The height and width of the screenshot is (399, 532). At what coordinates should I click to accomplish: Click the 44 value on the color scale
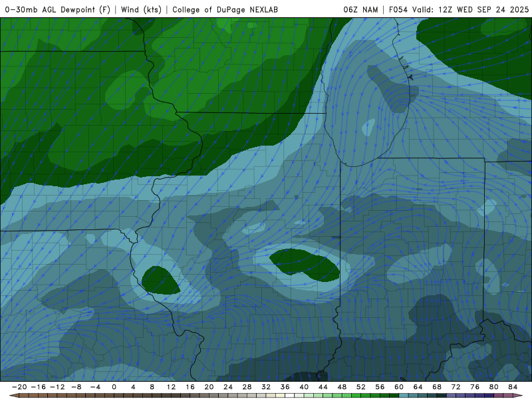coord(323,387)
